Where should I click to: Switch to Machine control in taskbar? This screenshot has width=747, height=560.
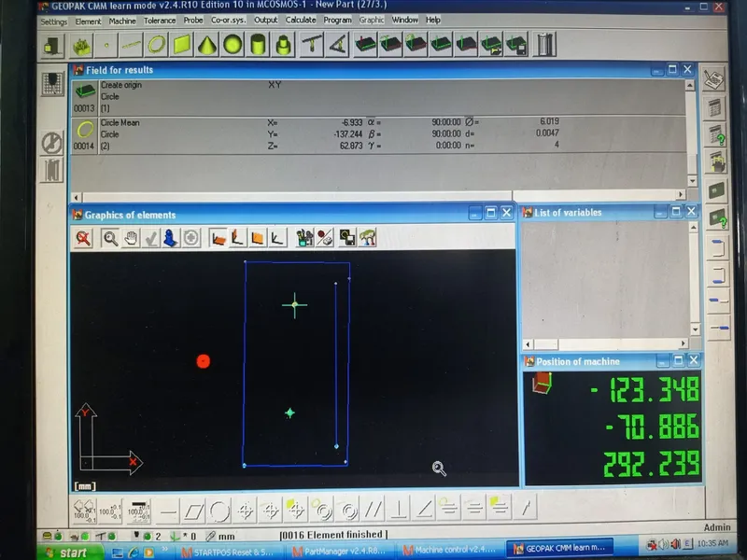(x=450, y=550)
